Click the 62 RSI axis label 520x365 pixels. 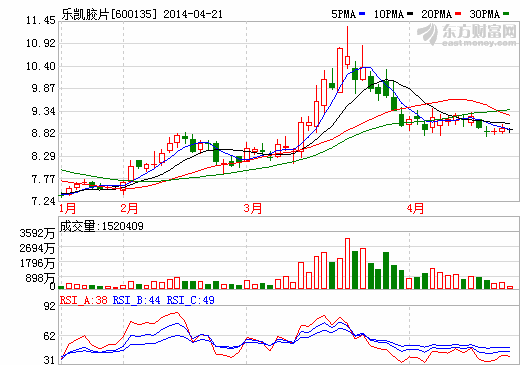50,336
